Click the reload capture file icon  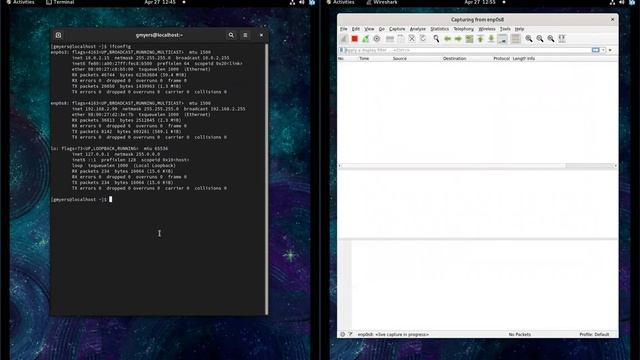(x=423, y=39)
